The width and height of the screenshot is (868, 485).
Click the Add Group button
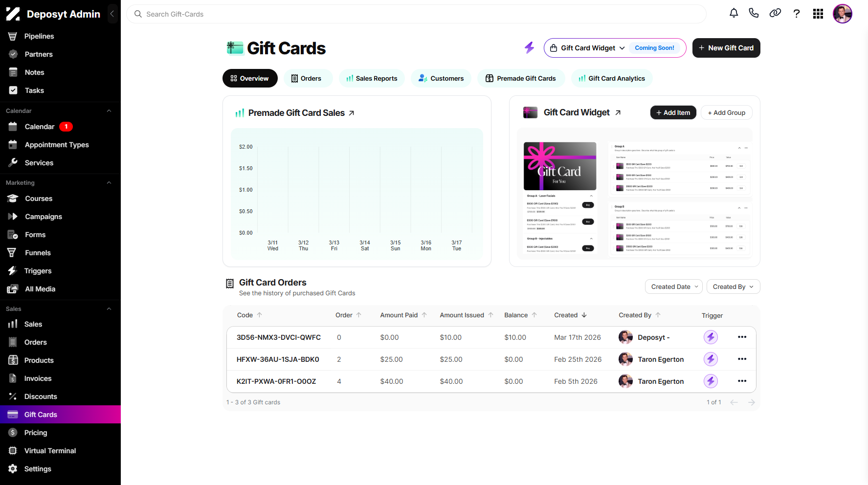click(x=727, y=112)
